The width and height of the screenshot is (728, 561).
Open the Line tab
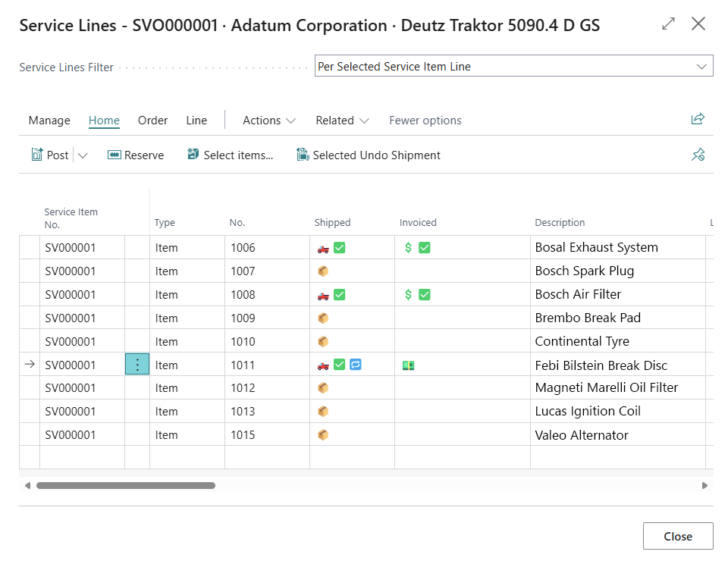(x=196, y=121)
